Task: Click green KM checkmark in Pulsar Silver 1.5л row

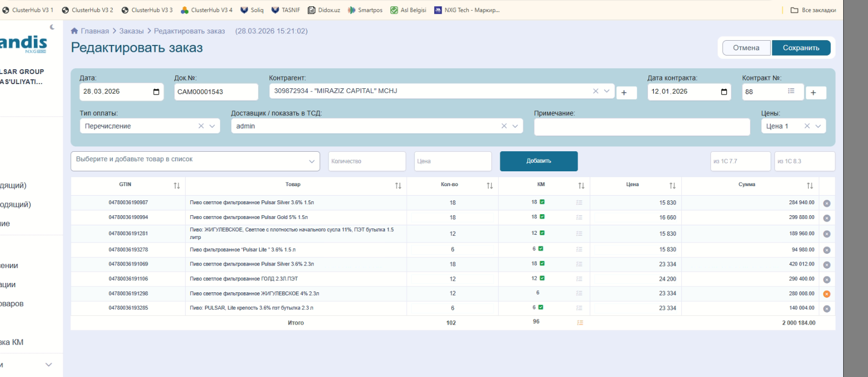Action: pyautogui.click(x=542, y=202)
